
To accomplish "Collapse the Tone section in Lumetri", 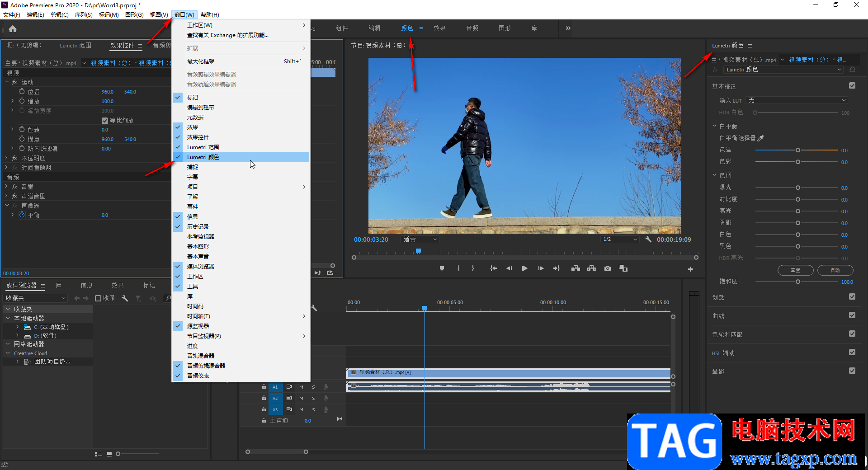I will tap(715, 175).
